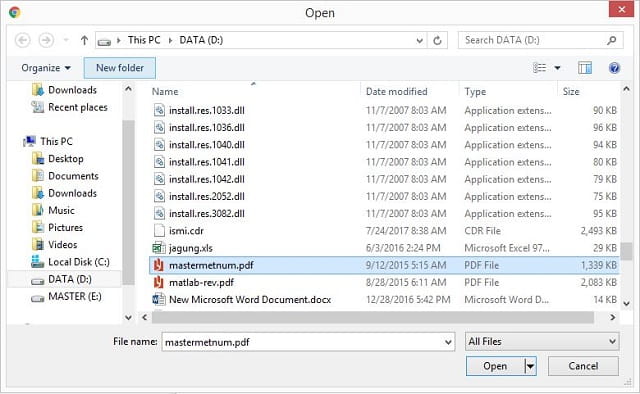Select the install.res.3082.dll icon
Image resolution: width=640 pixels, height=394 pixels.
[159, 214]
